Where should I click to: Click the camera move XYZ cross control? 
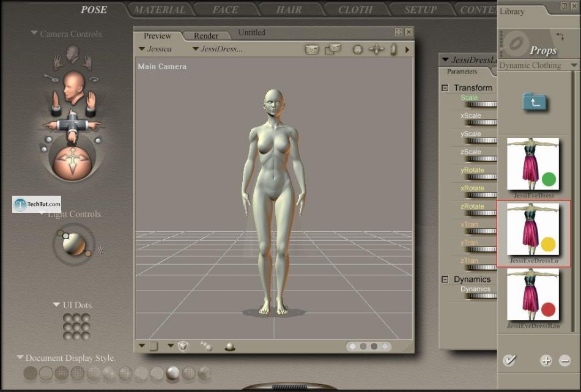73,124
